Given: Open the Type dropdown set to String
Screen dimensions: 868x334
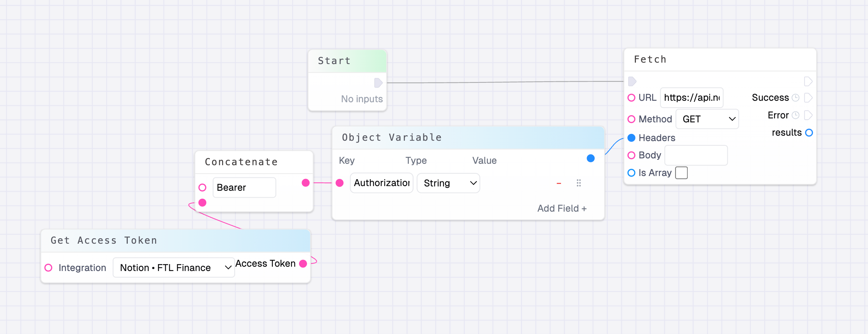Looking at the screenshot, I should [448, 183].
